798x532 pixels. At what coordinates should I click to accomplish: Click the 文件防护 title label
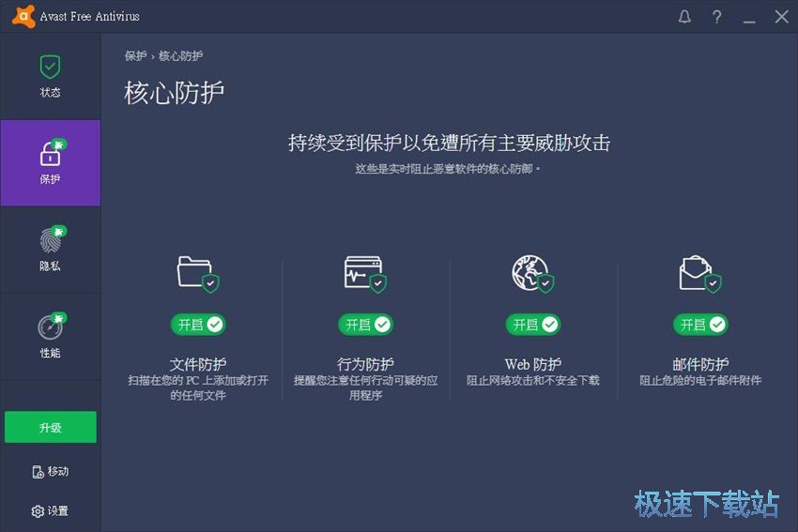[x=198, y=364]
